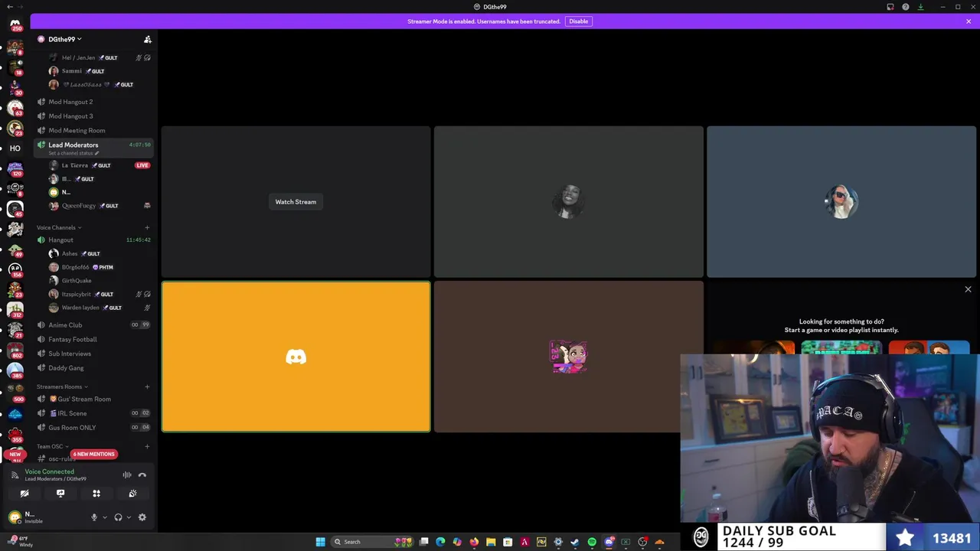Image resolution: width=980 pixels, height=551 pixels.
Task: Open input device options arrow beside microphone
Action: pos(104,517)
